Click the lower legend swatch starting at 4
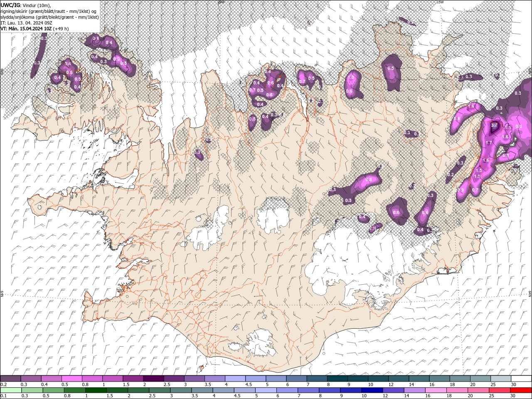The height and width of the screenshot is (399, 532). point(223,390)
